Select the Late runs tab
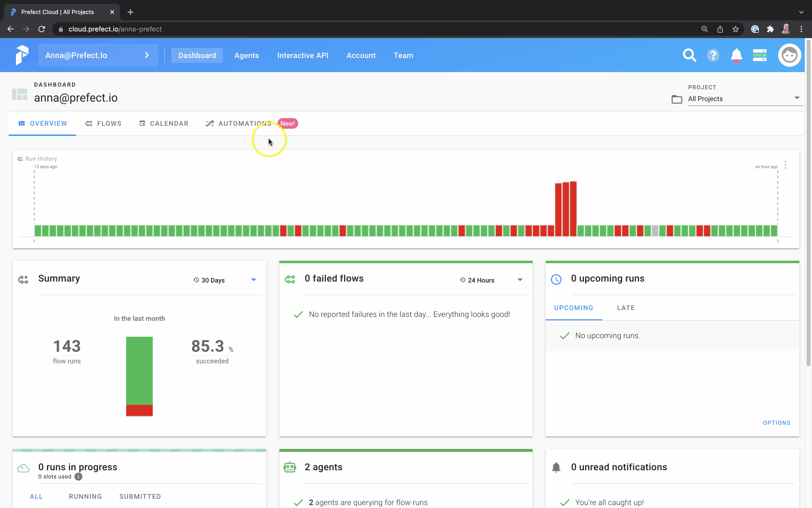Screen dimensions: 812x508 (x=626, y=308)
